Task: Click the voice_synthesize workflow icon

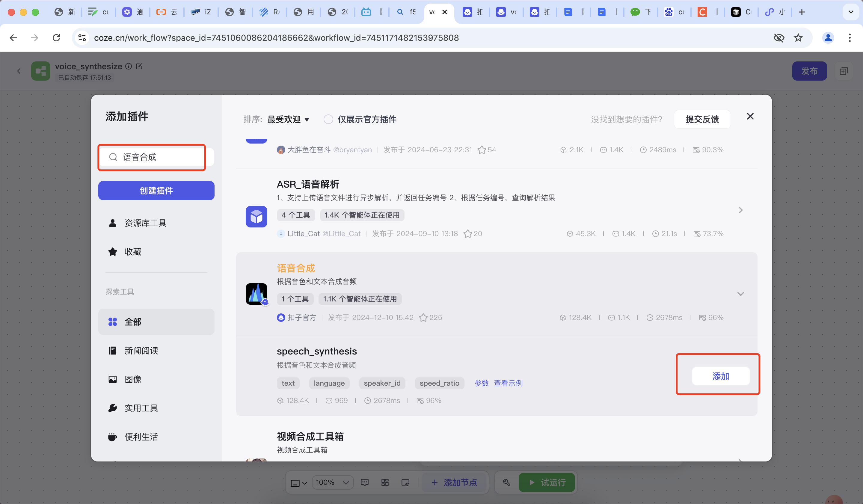Action: pos(41,71)
